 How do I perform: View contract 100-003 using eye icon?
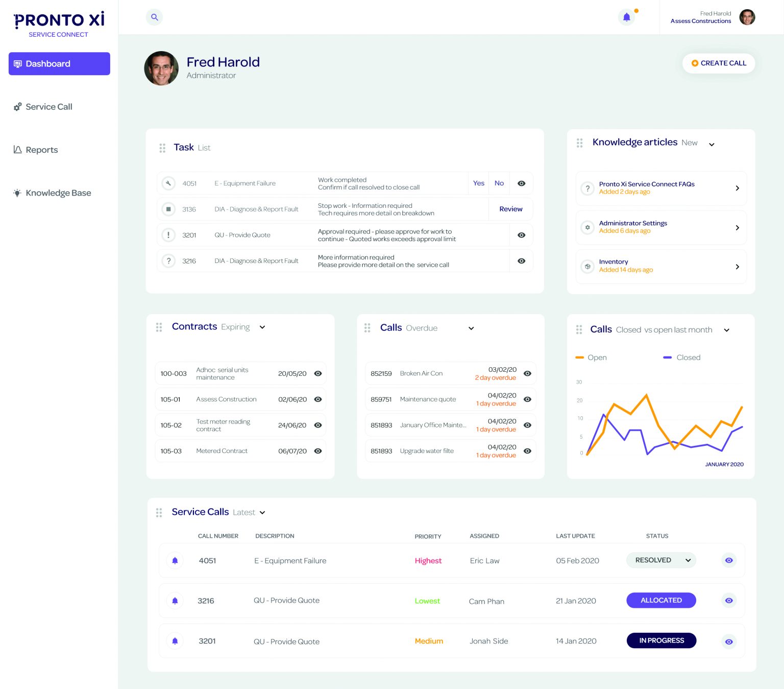(318, 374)
